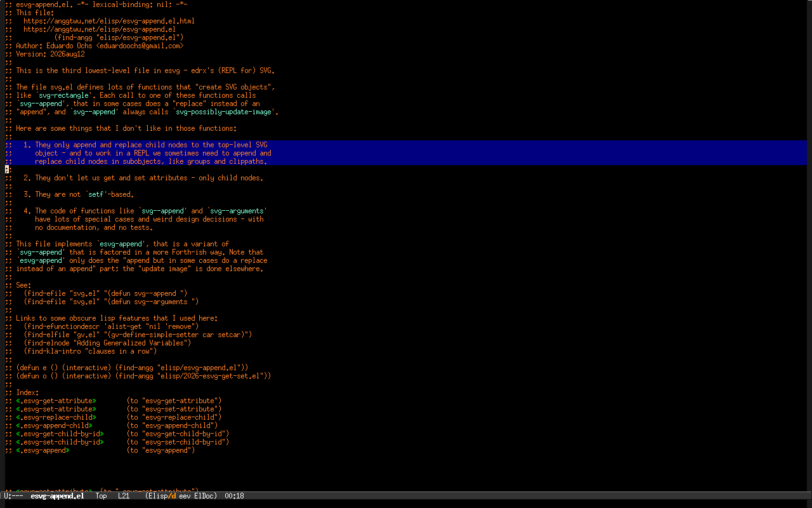812x508 pixels.
Task: Click 'This is the third lowest-level file' line
Action: 145,70
